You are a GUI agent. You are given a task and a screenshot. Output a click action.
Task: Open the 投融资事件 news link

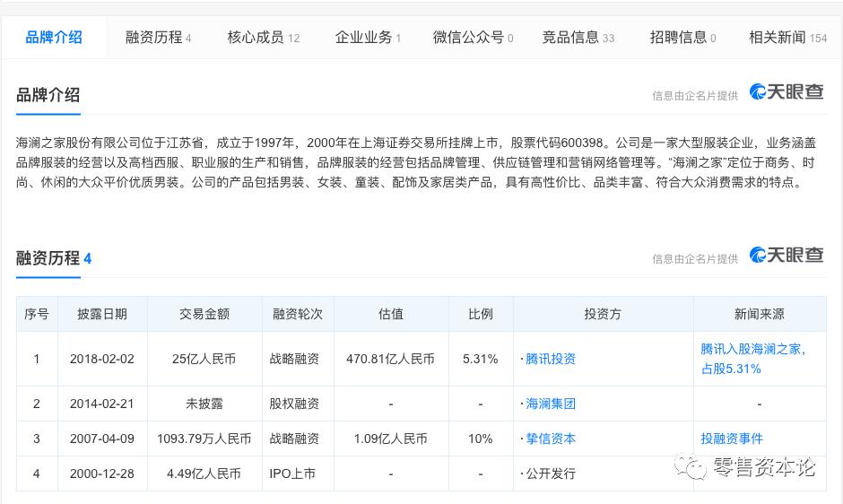tap(732, 439)
